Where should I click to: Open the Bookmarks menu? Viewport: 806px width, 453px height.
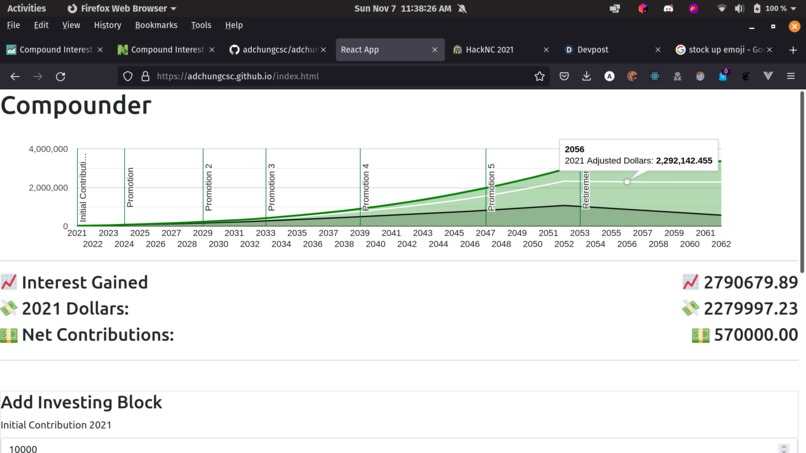tap(156, 25)
